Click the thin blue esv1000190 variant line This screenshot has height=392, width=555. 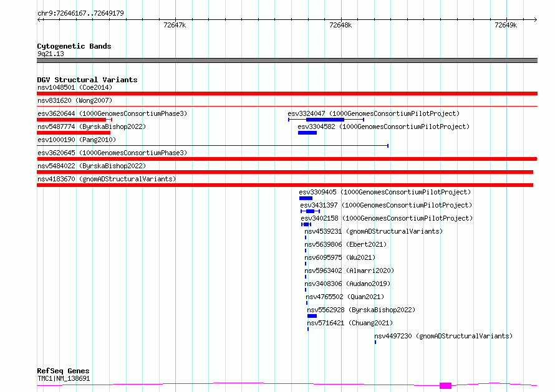click(213, 145)
